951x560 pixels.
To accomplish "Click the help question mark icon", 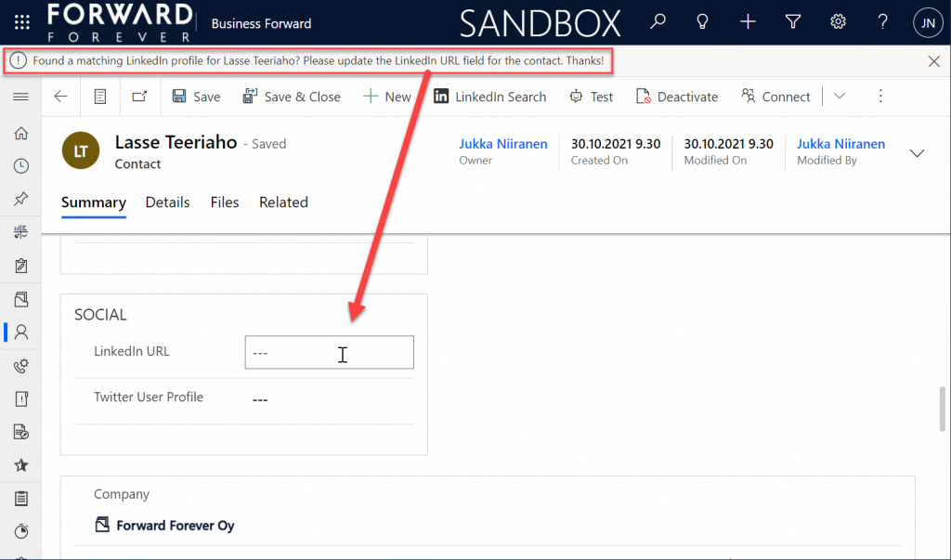I will point(882,22).
